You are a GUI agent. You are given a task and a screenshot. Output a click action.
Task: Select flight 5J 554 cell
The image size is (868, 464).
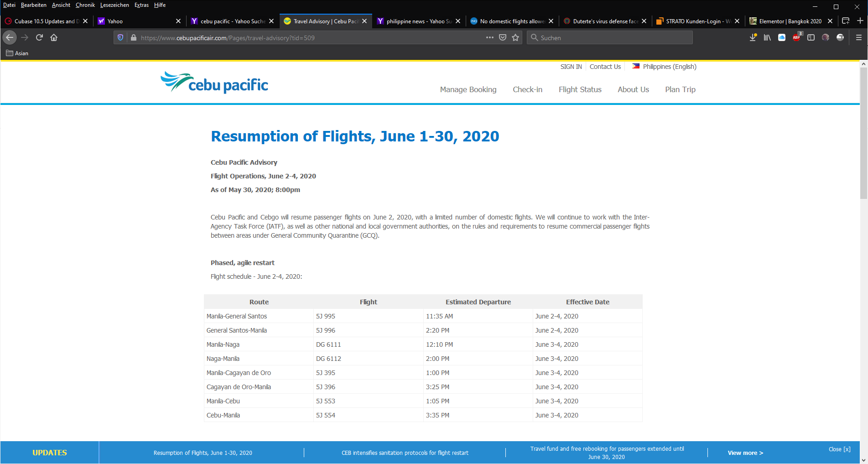[x=369, y=415]
